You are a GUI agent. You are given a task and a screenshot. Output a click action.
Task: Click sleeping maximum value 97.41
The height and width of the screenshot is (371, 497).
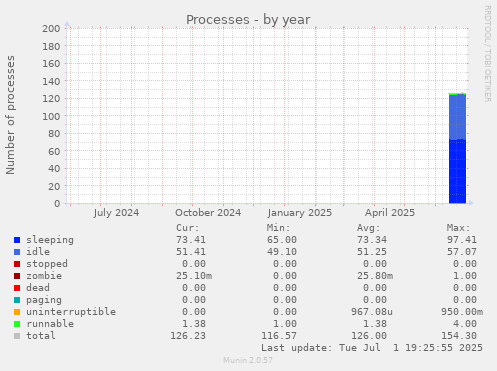point(462,240)
